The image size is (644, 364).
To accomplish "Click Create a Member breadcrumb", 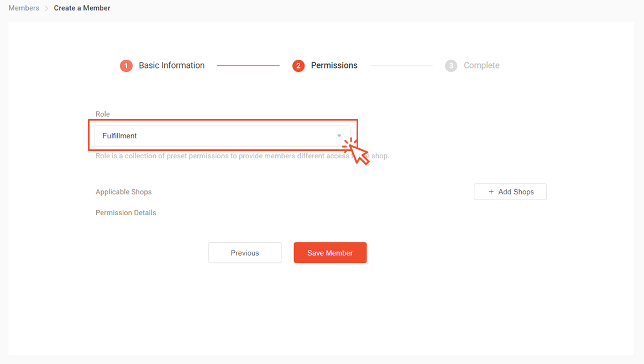I will point(82,8).
